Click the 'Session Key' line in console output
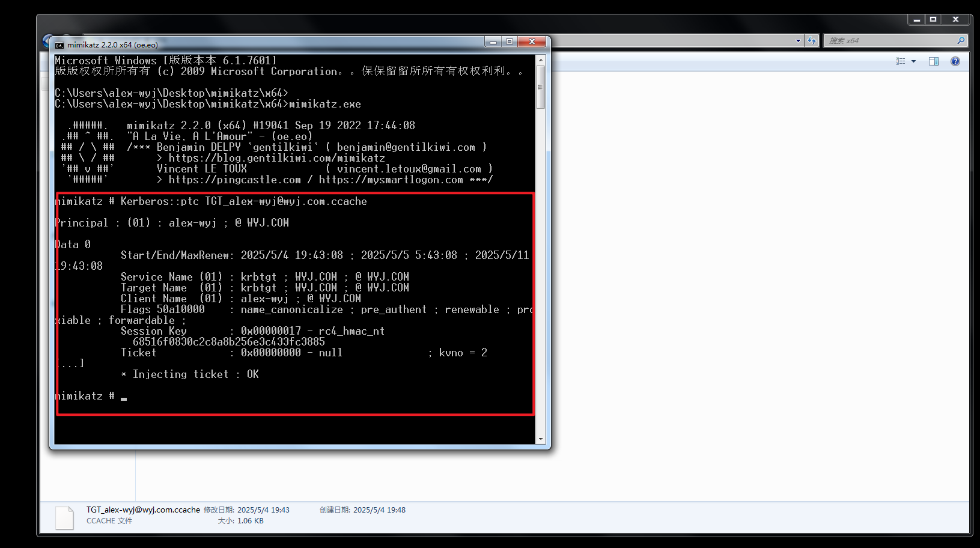Viewport: 980px width, 548px height. [x=252, y=331]
